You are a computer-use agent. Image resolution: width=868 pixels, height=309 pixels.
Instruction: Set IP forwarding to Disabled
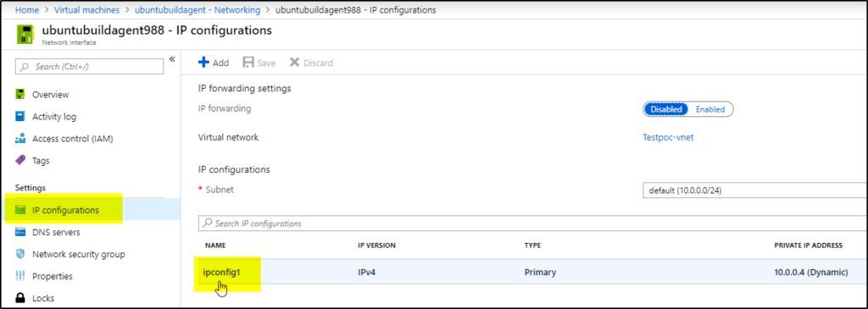coord(666,109)
